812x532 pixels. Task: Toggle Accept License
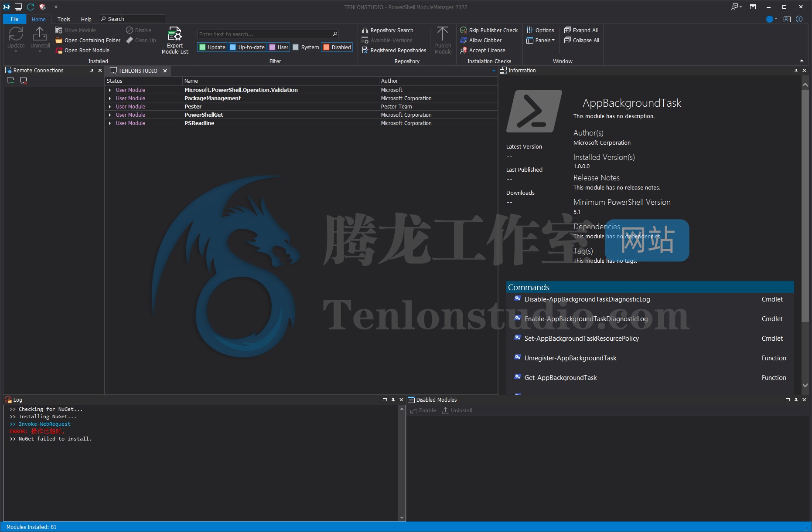tap(483, 50)
